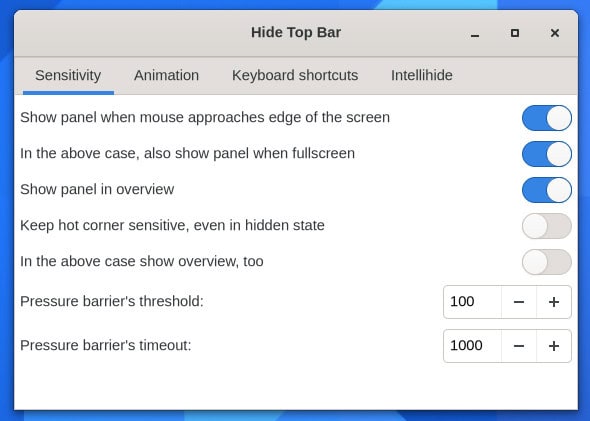Increase pressure barrier's threshold with plus

coord(554,302)
